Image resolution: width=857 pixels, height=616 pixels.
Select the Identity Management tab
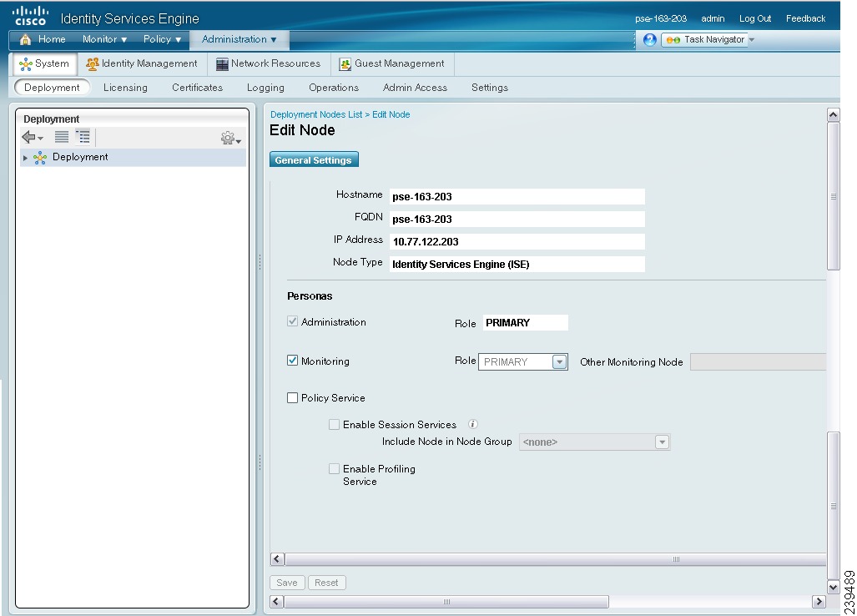tap(142, 63)
